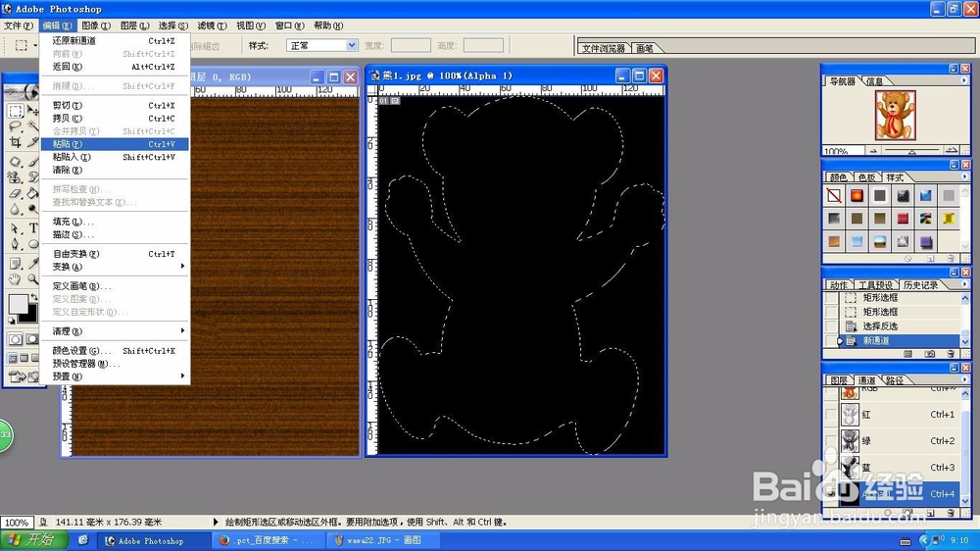Click 开始 Start button on taskbar
Screen dimensions: 980x551
pyautogui.click(x=33, y=540)
